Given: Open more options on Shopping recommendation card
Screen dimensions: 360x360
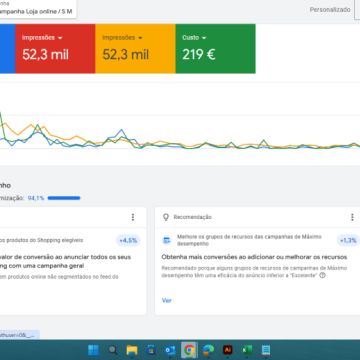Looking at the screenshot, I should click(133, 217).
